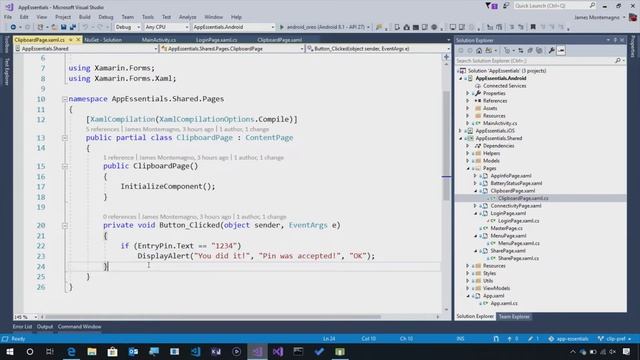
Task: Collapse the ClipboardPage() constructor outline
Action: (x=64, y=166)
